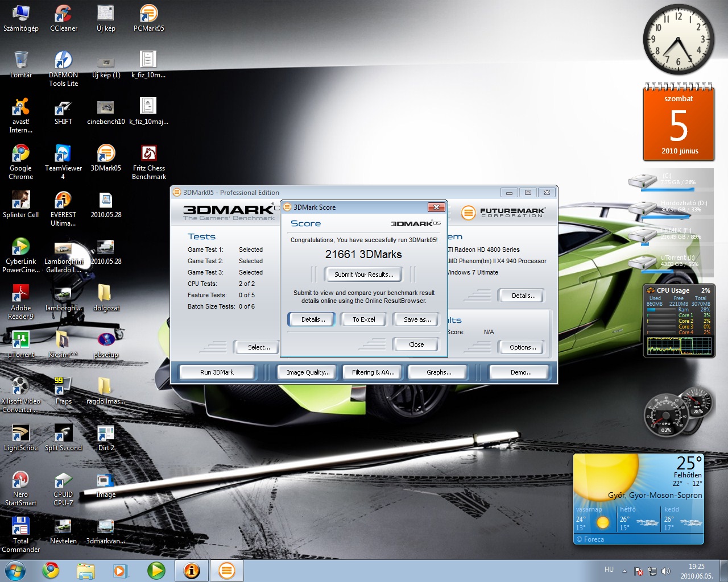Open the dolgozat folder
728x582 pixels.
click(106, 297)
